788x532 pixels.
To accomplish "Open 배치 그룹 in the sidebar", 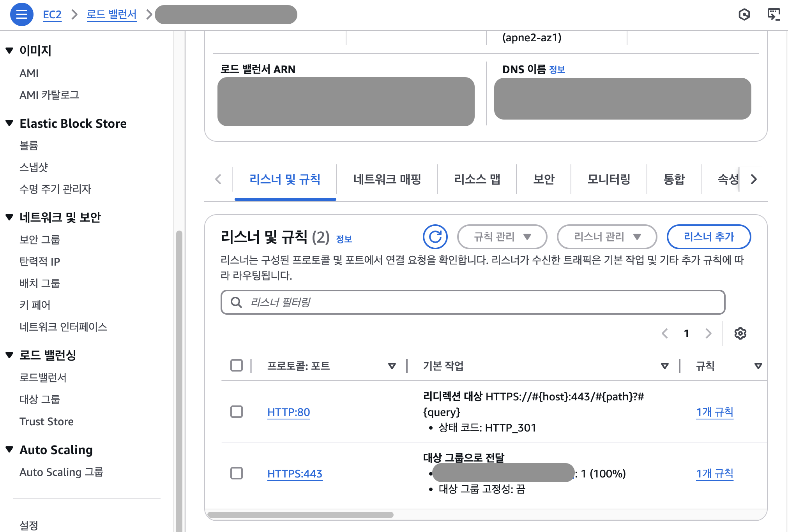I will (40, 283).
